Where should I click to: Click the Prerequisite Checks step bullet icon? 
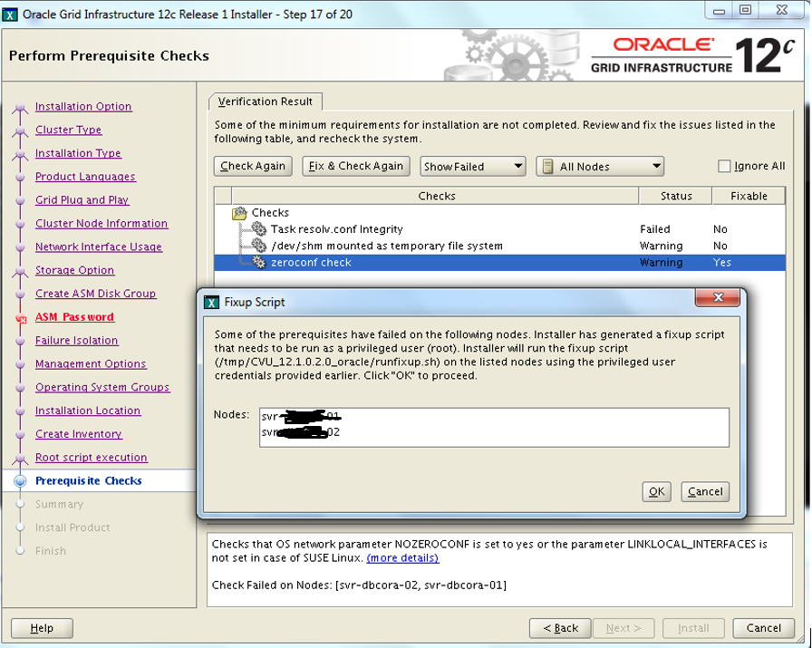(x=20, y=480)
